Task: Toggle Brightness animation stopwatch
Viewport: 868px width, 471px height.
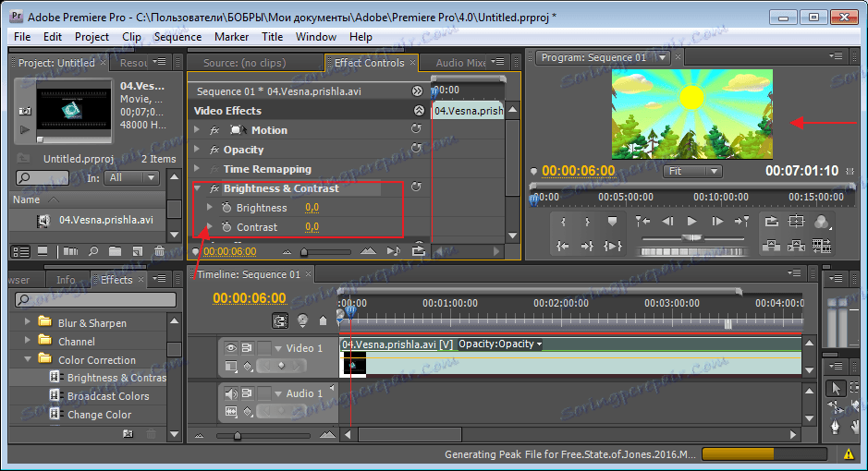Action: (x=226, y=208)
